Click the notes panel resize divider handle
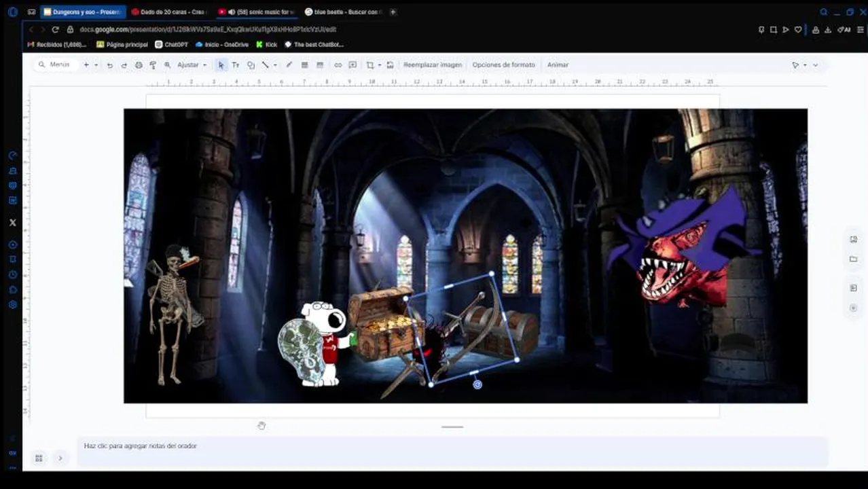868x489 pixels. coord(452,427)
